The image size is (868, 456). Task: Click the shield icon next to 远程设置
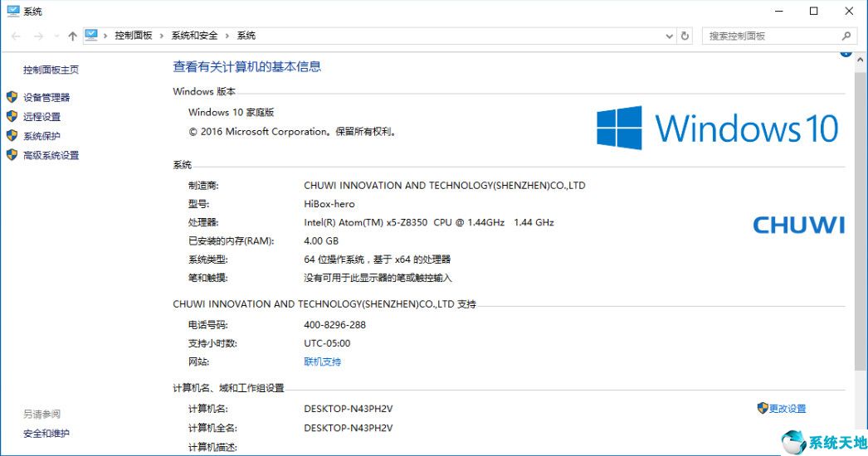coord(12,116)
